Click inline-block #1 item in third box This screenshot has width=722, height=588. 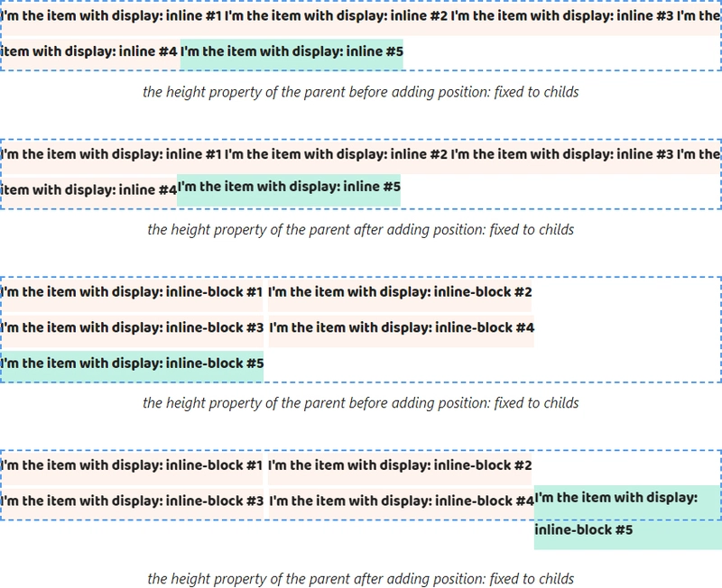click(132, 295)
